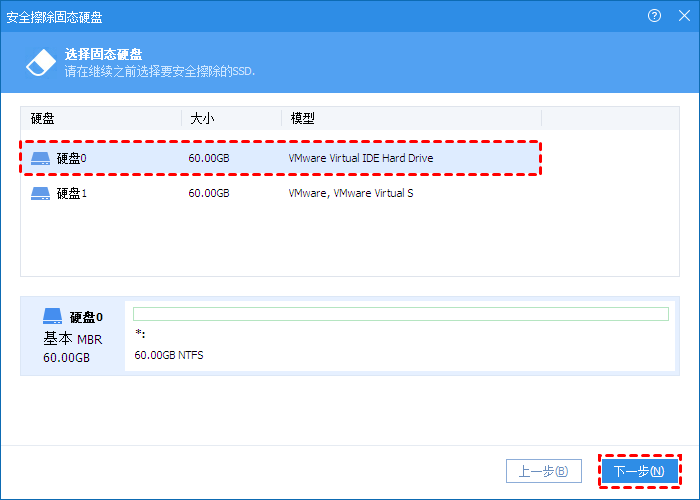Viewport: 700px width, 500px height.
Task: Click the drive icon beside 硬盘1
Action: [40, 193]
